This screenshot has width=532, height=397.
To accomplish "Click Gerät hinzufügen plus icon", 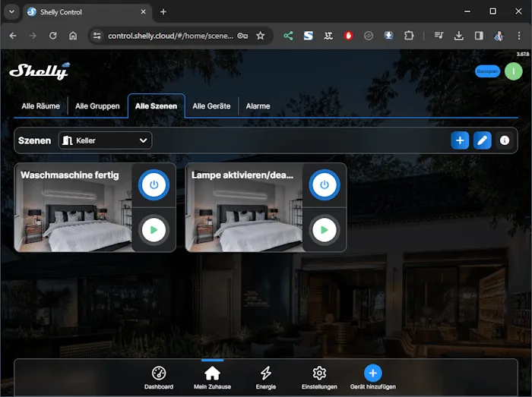I will click(372, 373).
